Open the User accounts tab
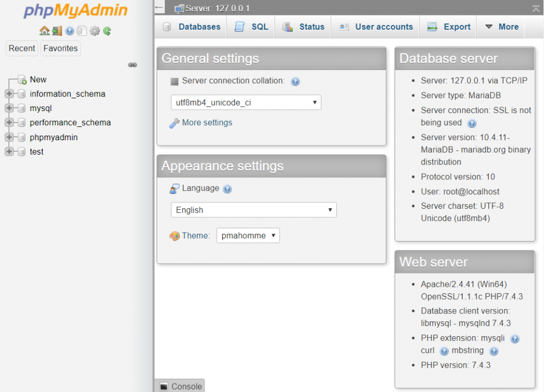This screenshot has height=392, width=544. coord(376,27)
